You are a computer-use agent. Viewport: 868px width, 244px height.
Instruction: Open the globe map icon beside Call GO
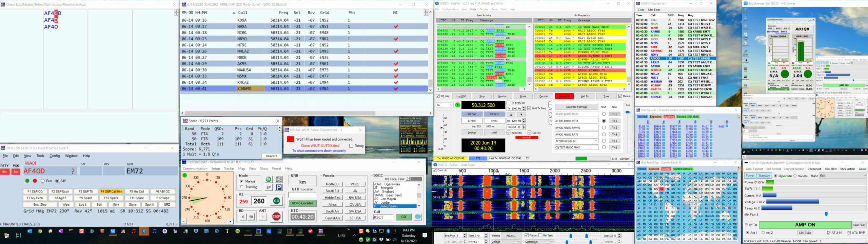point(418,217)
